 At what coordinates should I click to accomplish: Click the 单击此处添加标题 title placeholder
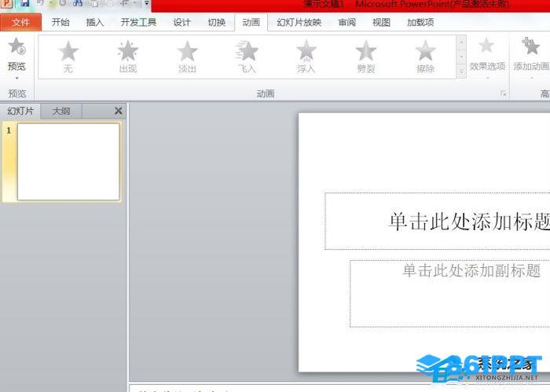coord(438,222)
